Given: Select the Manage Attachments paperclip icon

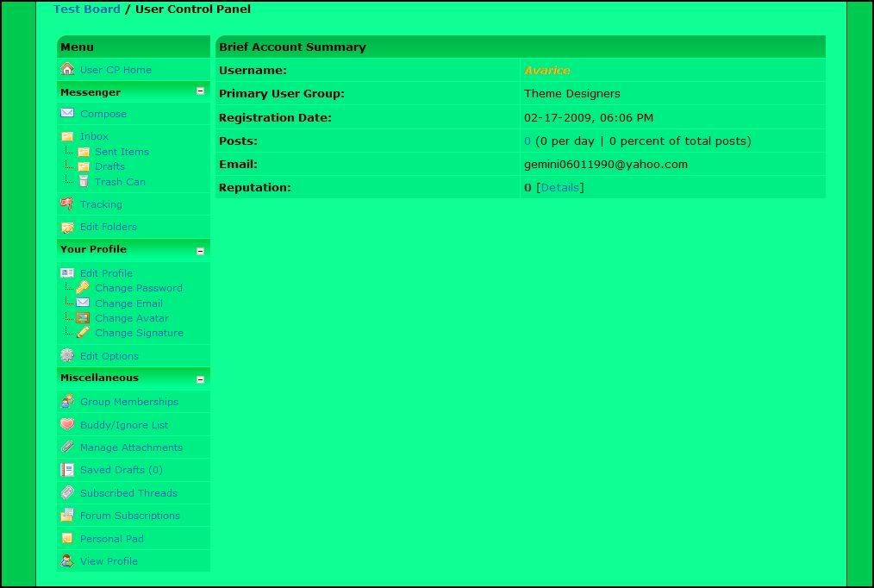Looking at the screenshot, I should [x=67, y=447].
